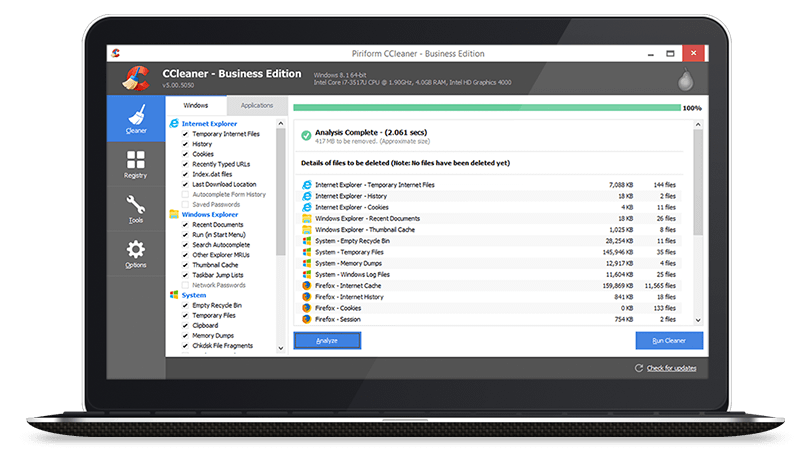Click folder icon beside Recent Documents result

307,218
